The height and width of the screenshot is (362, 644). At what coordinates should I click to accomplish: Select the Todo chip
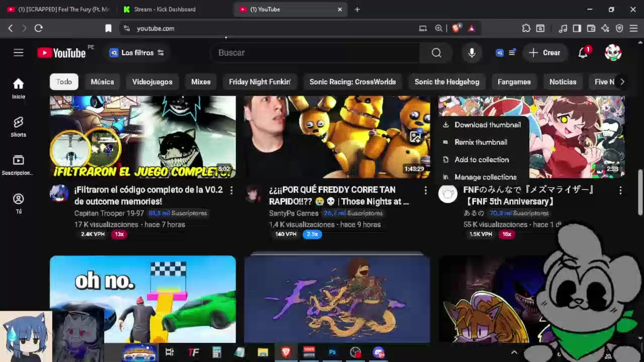[64, 81]
